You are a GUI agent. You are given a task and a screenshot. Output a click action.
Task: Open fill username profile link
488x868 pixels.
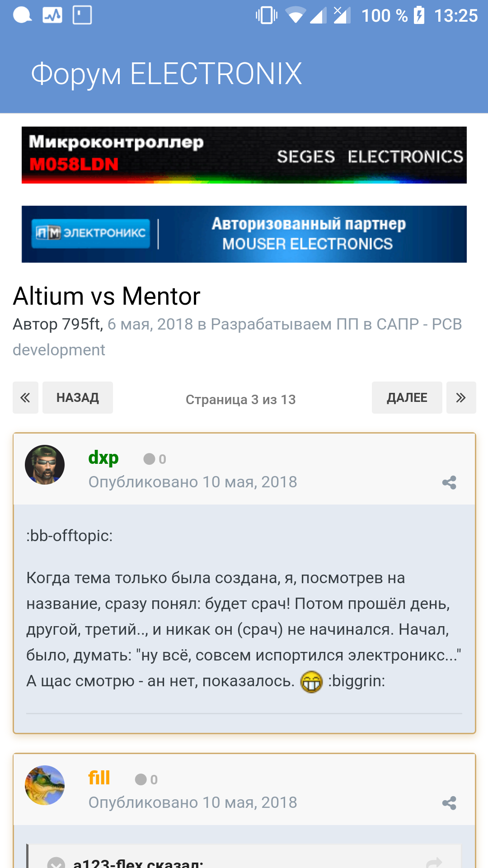[99, 778]
